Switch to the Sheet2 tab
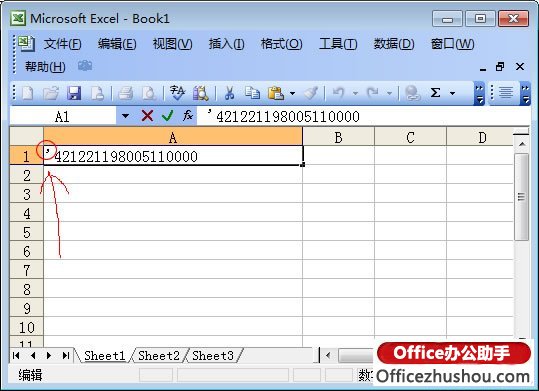 click(x=159, y=356)
